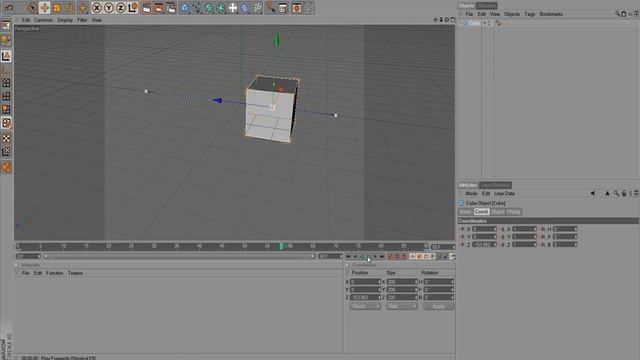Select the Phong attribute tab
Image resolution: width=640 pixels, height=360 pixels.
point(513,212)
